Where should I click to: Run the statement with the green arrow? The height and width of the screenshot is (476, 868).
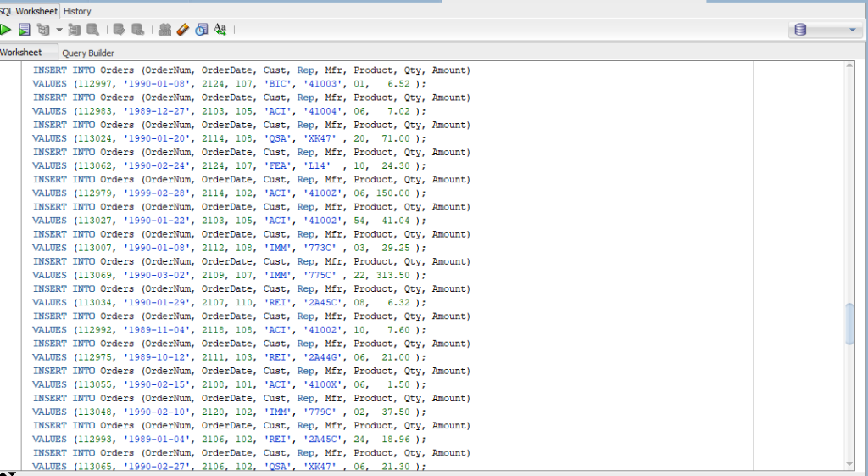(6, 30)
